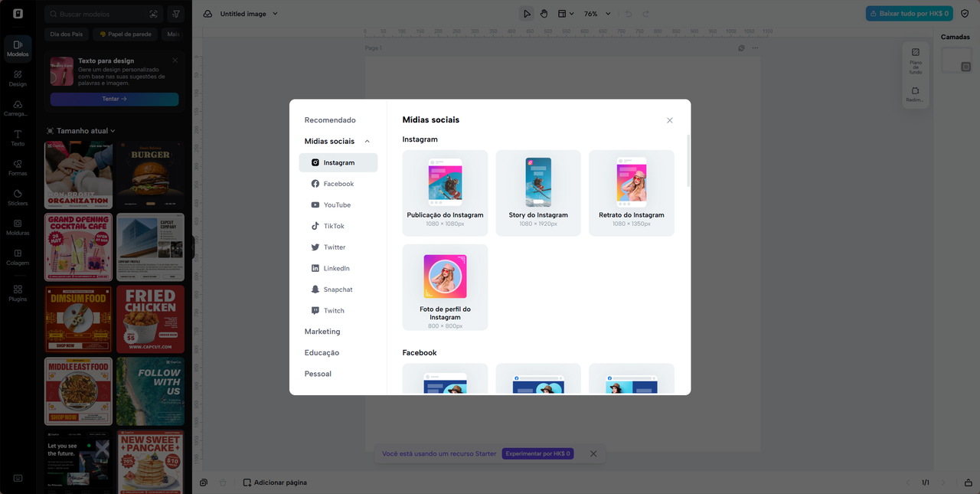Open the Stickers panel
The height and width of the screenshot is (494, 980).
(18, 198)
